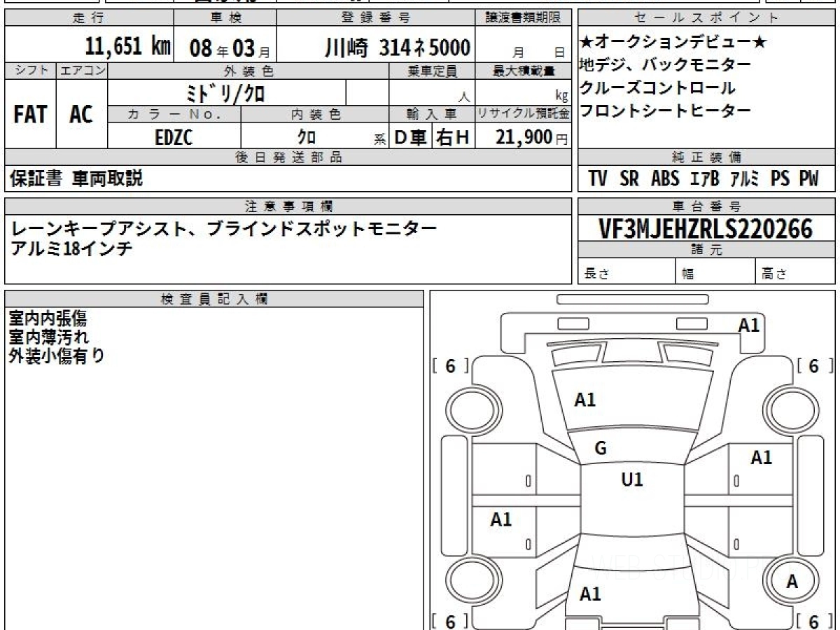Select the クロ value under 内装色
Image resolution: width=840 pixels, height=630 pixels.
pos(307,137)
